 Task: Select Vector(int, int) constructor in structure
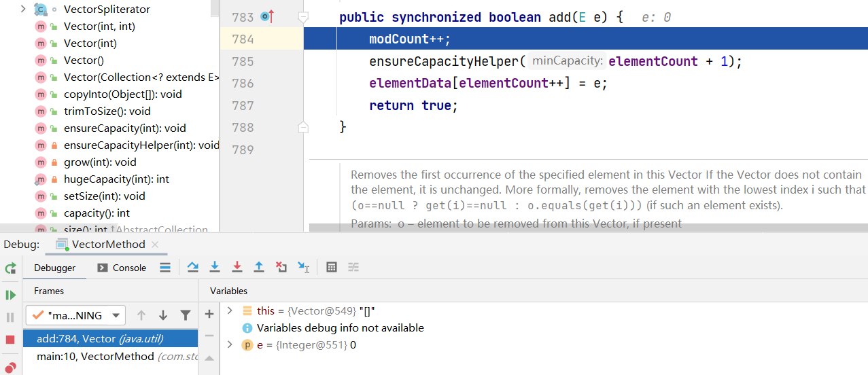coord(99,26)
